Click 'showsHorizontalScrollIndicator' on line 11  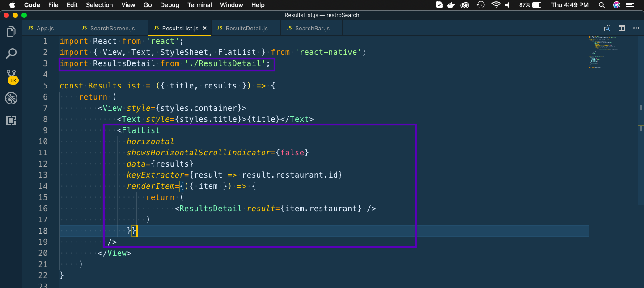pyautogui.click(x=199, y=153)
